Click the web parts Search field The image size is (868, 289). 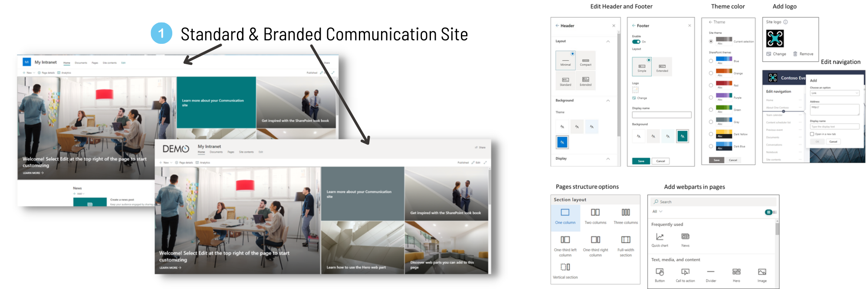[x=712, y=202]
